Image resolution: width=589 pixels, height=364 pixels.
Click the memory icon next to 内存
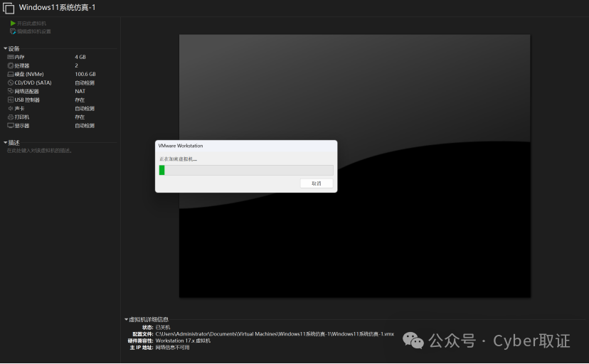click(11, 57)
